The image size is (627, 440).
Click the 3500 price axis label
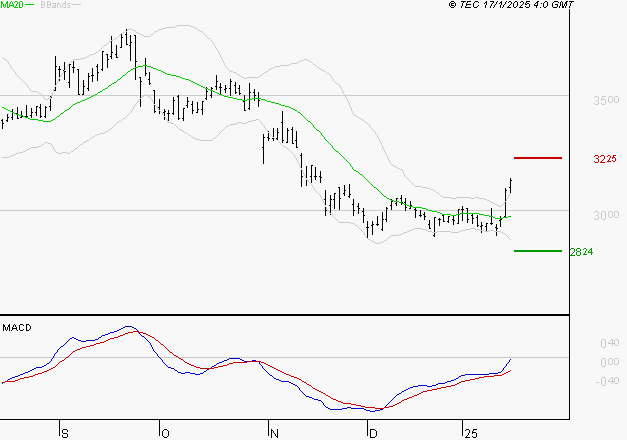(606, 100)
